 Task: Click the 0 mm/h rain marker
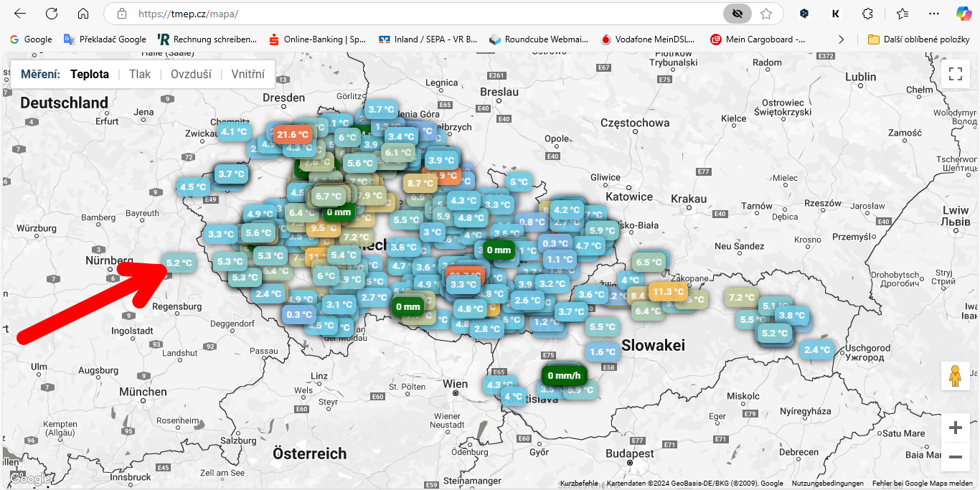564,375
